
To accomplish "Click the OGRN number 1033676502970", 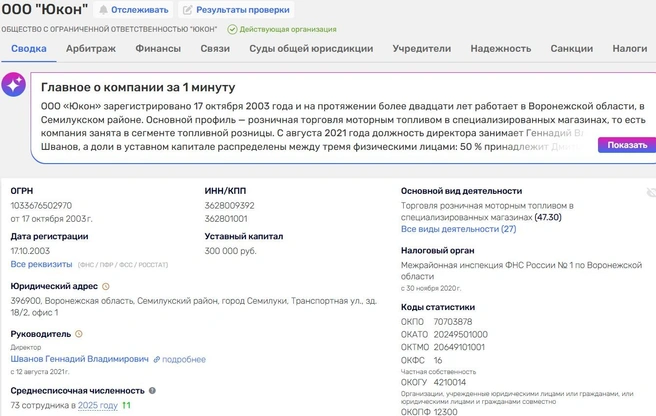I will tap(41, 205).
